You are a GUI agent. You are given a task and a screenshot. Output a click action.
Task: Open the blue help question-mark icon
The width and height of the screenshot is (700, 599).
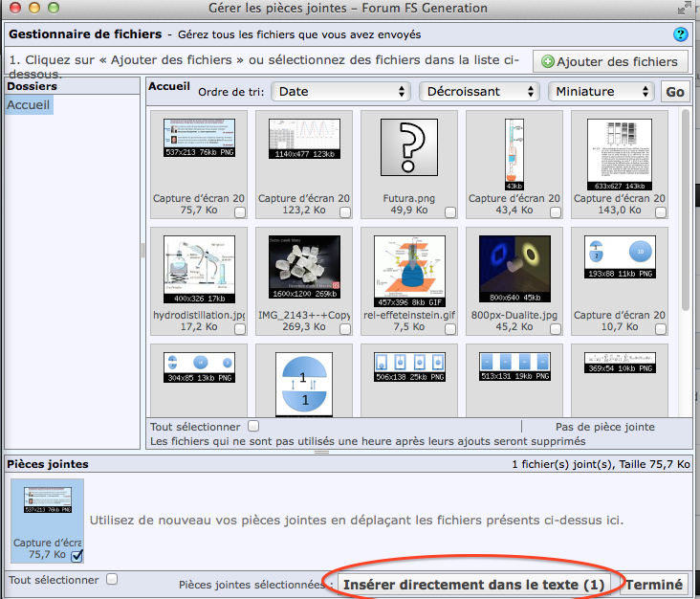(680, 34)
